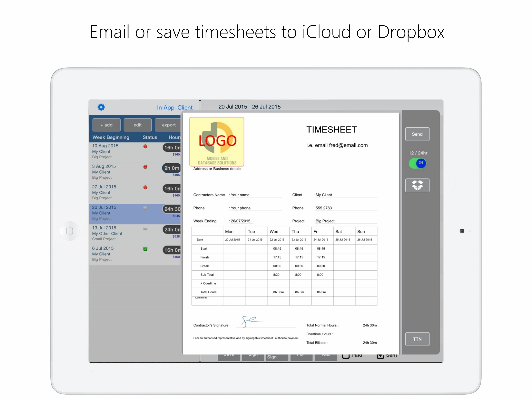Viewport: 532px width, 399px height.
Task: Click Week Ending date 26/07/2015
Action: pos(240,221)
